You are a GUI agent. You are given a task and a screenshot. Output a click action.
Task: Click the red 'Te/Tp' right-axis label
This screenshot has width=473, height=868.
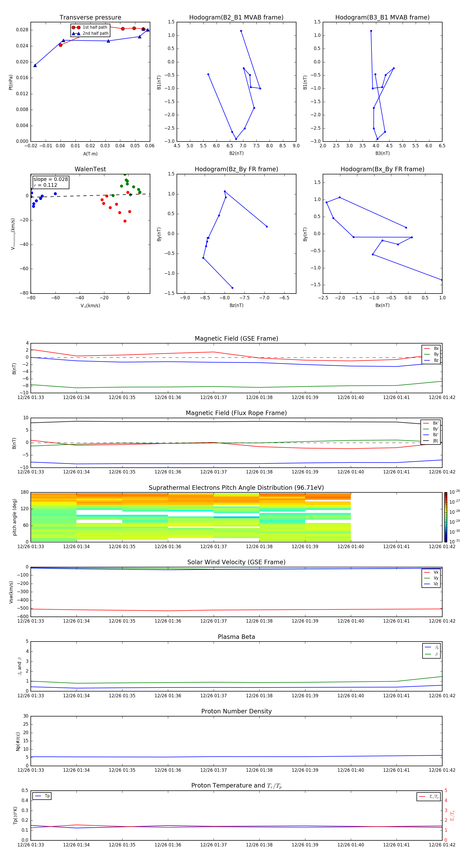[452, 815]
